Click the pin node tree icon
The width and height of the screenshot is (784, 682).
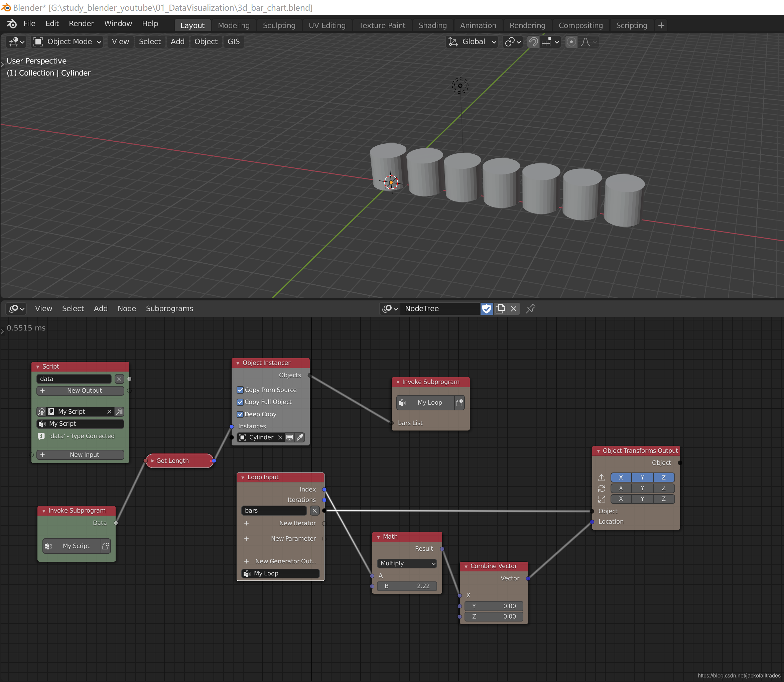coord(531,309)
